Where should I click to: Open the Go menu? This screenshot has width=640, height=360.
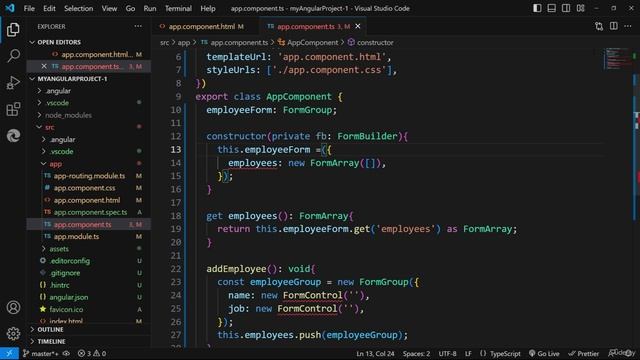coord(130,8)
